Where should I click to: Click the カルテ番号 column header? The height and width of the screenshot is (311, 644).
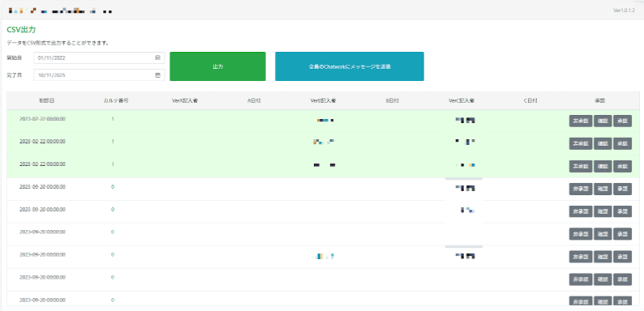point(116,100)
